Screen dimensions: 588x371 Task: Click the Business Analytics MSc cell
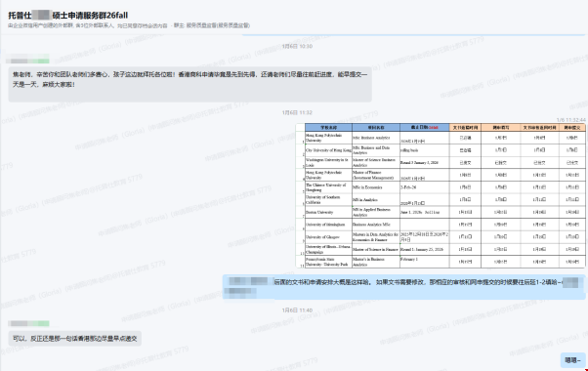376,225
